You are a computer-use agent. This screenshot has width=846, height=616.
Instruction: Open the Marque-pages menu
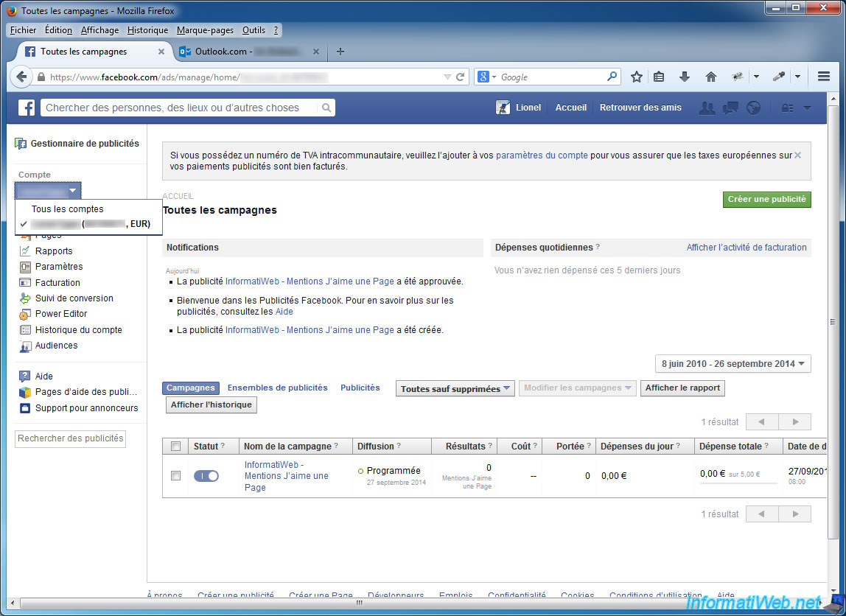[x=205, y=30]
